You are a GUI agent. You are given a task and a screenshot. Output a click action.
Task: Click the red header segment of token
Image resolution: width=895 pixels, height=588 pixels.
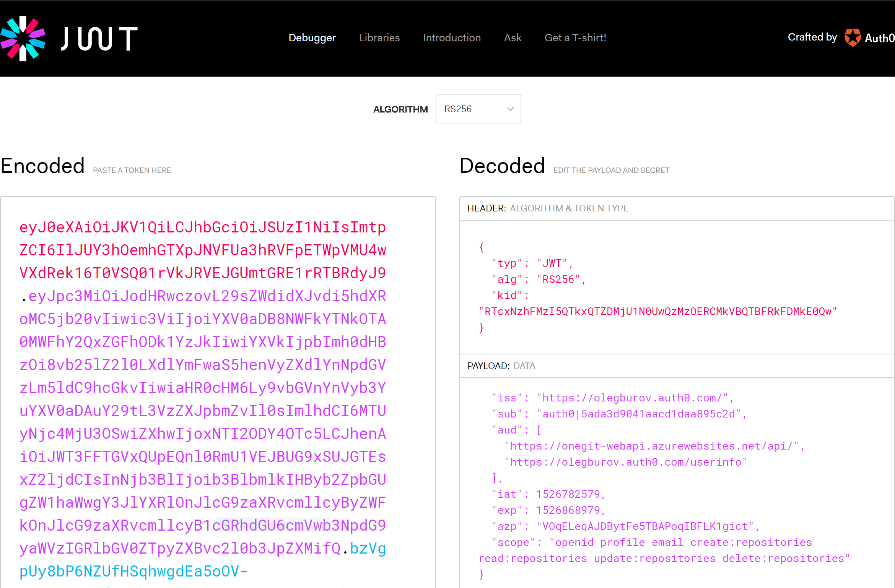203,250
